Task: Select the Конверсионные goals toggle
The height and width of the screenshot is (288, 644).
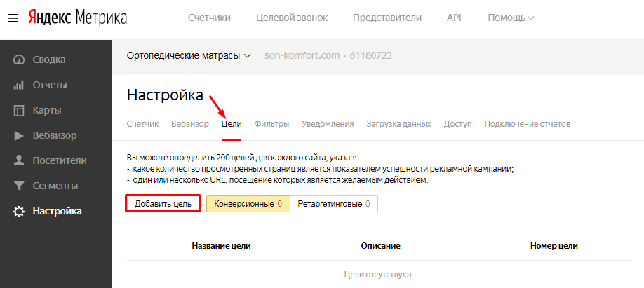Action: 248,204
